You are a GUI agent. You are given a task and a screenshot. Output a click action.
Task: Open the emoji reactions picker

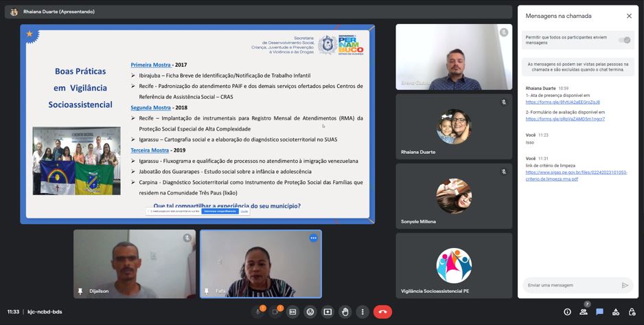click(x=310, y=312)
